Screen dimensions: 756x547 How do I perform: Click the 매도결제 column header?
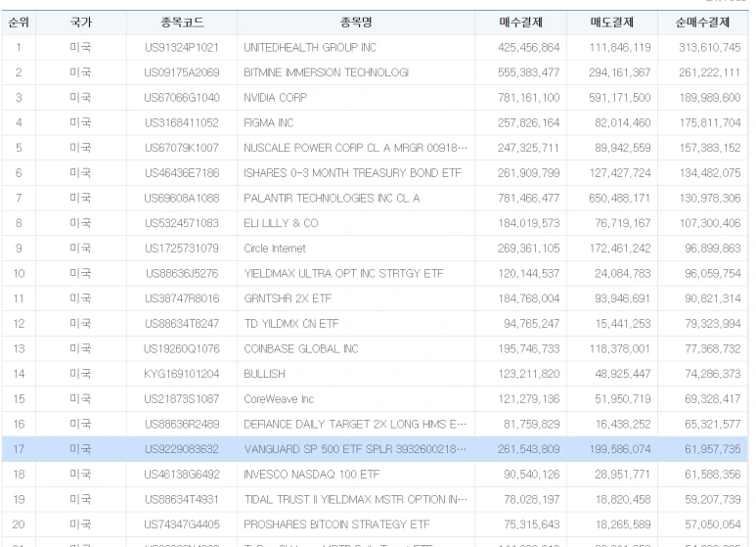coord(612,23)
